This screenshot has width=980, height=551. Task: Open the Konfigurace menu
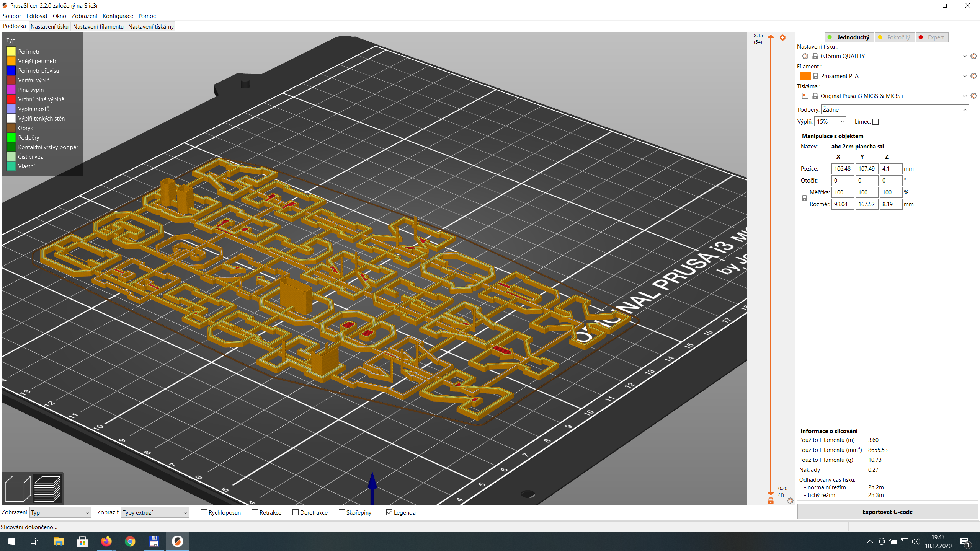tap(118, 16)
